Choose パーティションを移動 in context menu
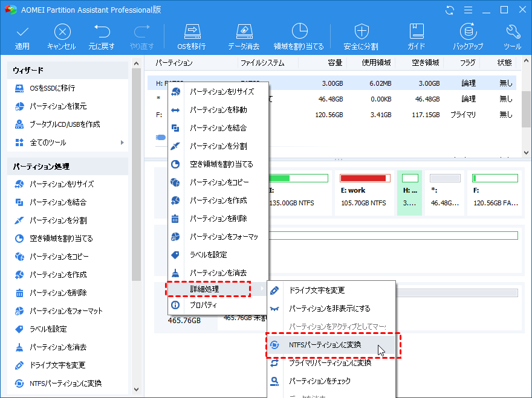This screenshot has height=398, width=532. point(218,110)
